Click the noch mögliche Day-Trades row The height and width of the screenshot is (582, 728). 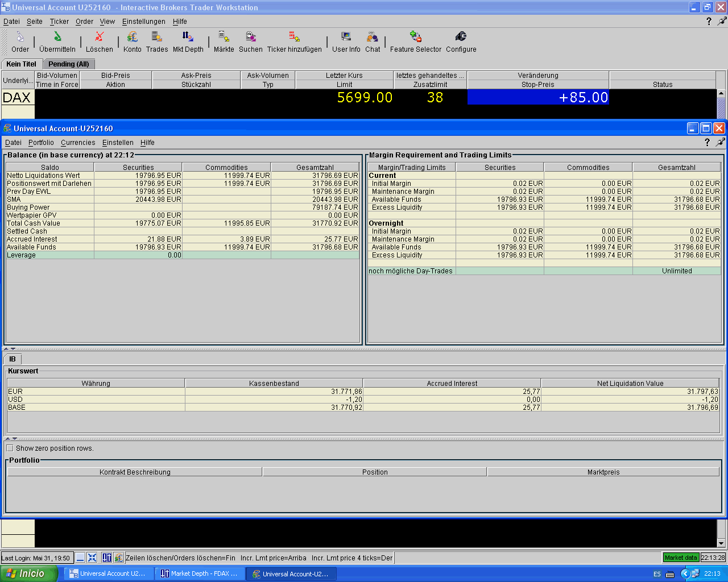pos(544,271)
